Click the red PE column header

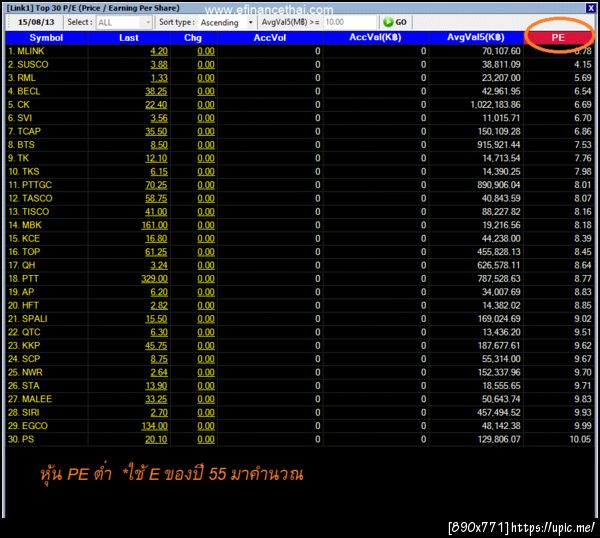pos(558,37)
